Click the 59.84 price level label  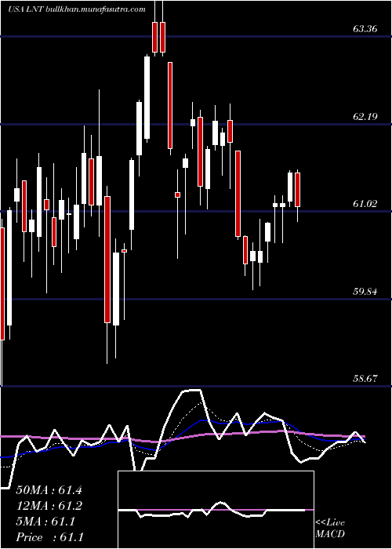pyautogui.click(x=365, y=291)
